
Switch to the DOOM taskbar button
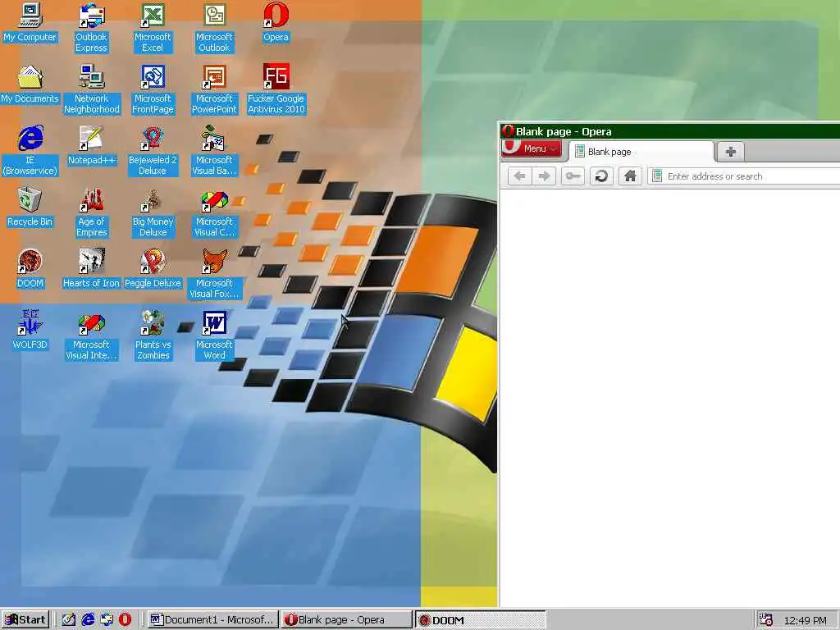pos(480,620)
